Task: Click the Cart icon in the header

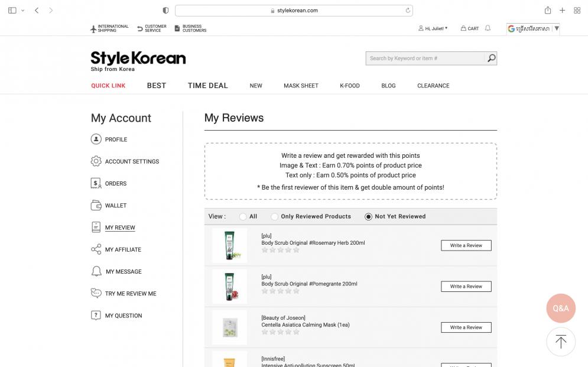Action: pyautogui.click(x=464, y=28)
